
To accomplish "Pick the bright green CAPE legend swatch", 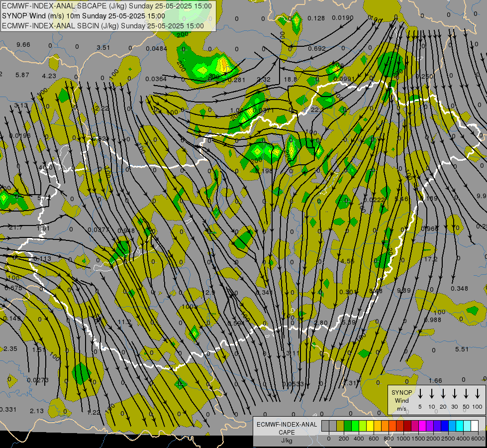I will 355,426.
